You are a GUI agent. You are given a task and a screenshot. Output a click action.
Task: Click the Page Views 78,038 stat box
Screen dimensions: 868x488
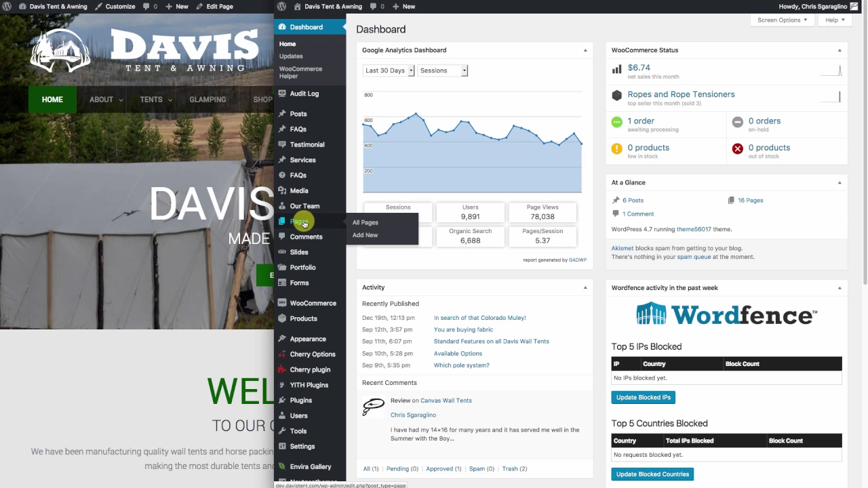click(x=542, y=212)
